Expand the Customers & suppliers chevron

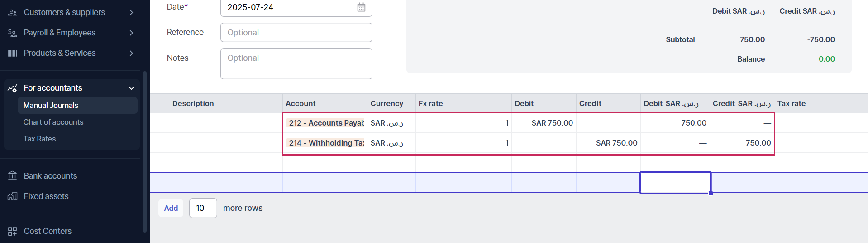click(x=131, y=12)
